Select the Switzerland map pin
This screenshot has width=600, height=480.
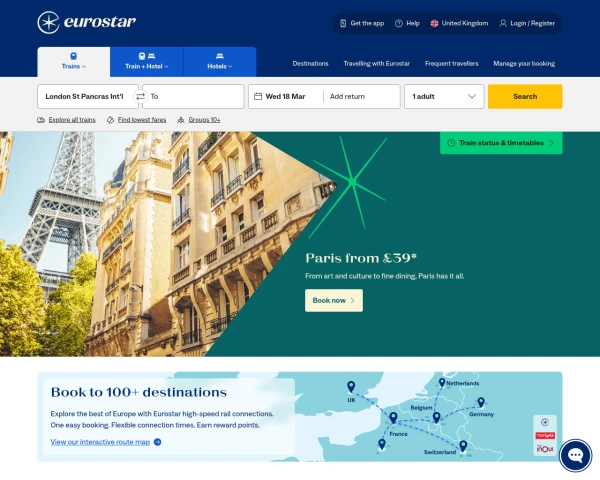[x=463, y=446]
